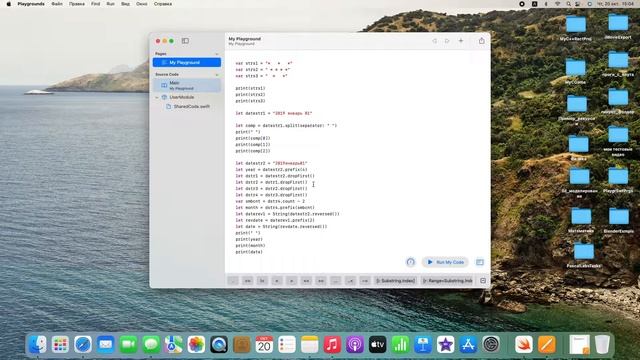This screenshot has height=360, width=640.
Task: Open the Справка menu
Action: [x=163, y=4]
